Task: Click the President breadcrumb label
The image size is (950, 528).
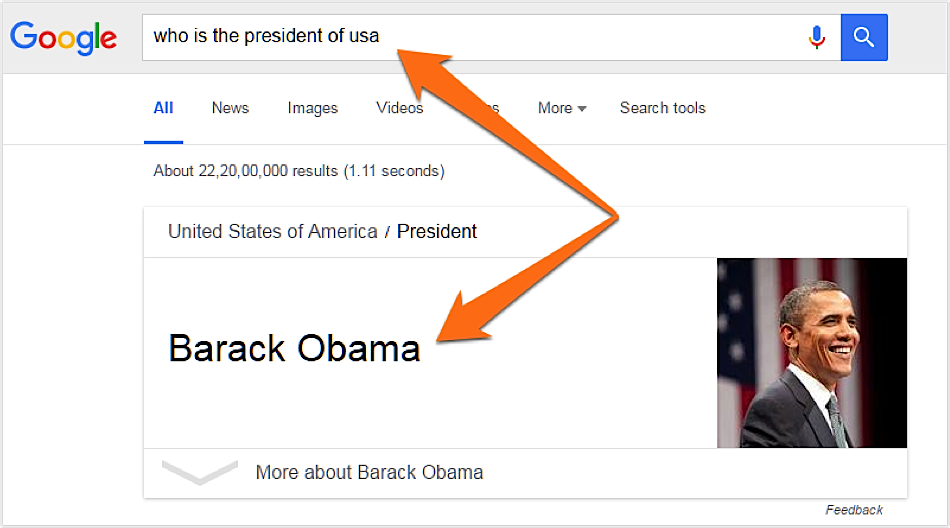Action: [x=437, y=232]
